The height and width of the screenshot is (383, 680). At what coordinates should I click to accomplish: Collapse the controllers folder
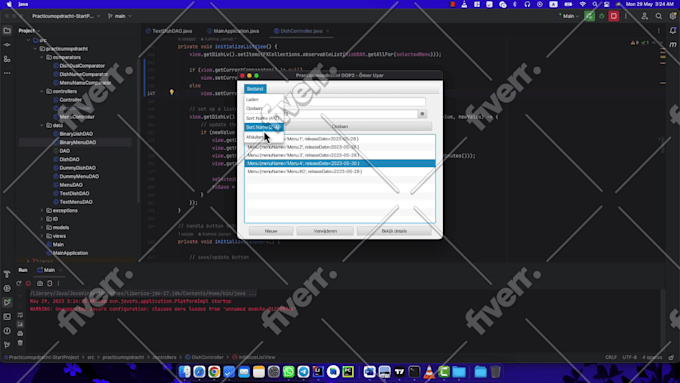point(42,92)
